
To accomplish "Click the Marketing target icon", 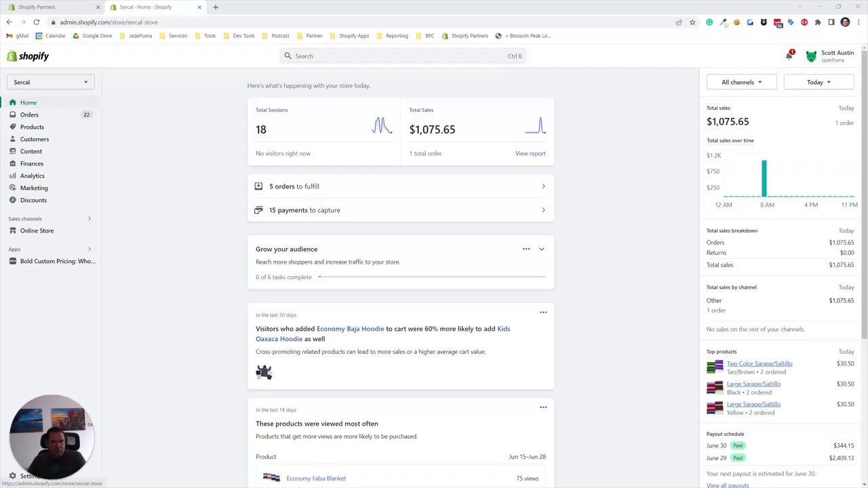I will coord(12,188).
